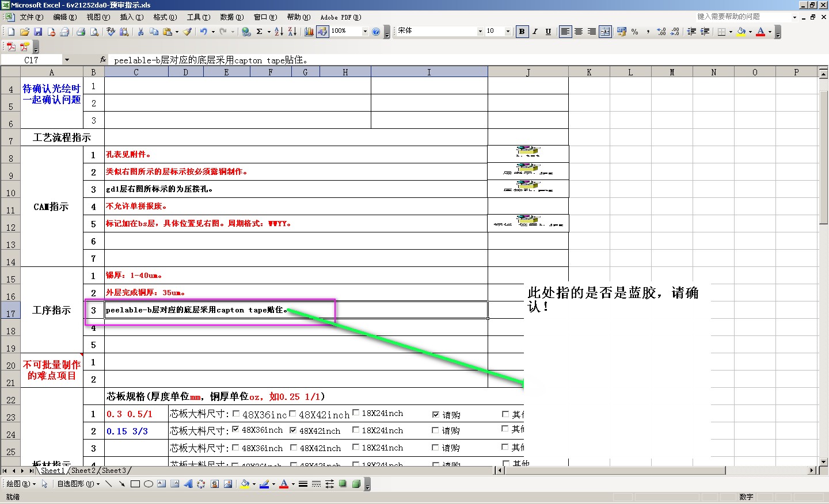Open the 100% zoom dropdown

tap(365, 32)
